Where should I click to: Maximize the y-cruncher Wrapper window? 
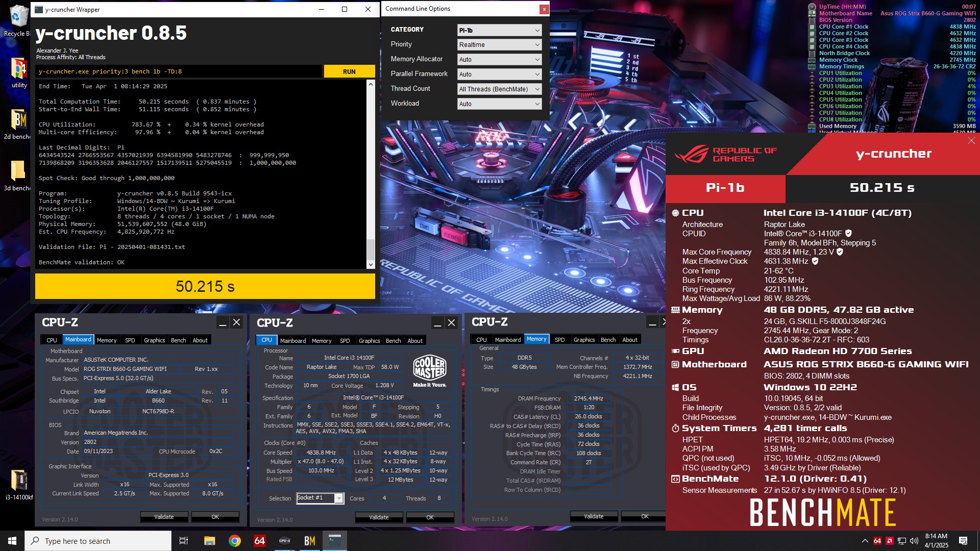coord(345,9)
